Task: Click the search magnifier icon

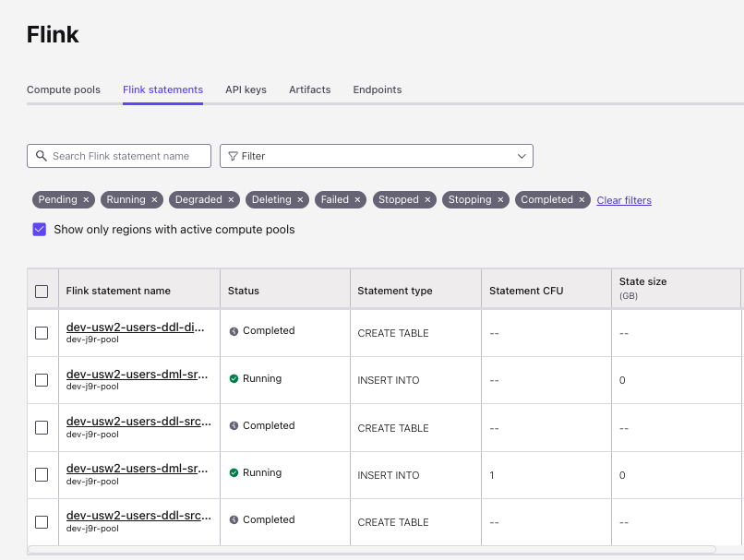Action: click(x=42, y=156)
